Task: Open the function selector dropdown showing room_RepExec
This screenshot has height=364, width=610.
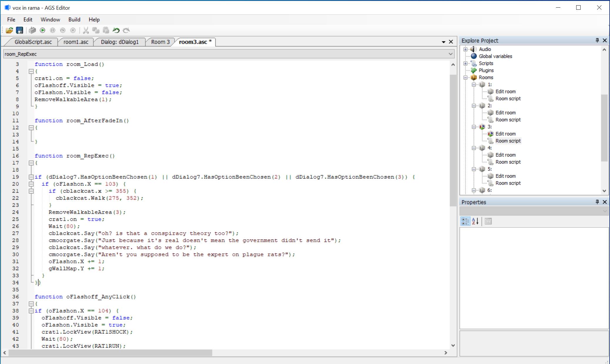Action: [x=450, y=54]
